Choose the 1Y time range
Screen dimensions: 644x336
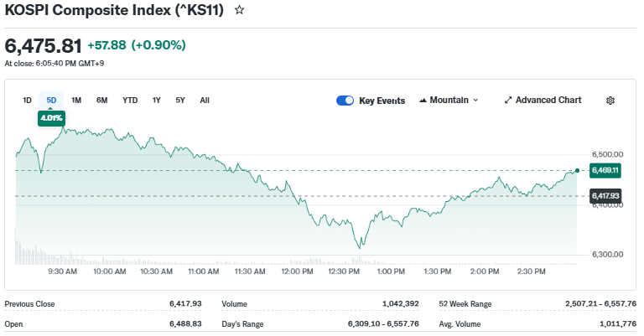coord(157,100)
